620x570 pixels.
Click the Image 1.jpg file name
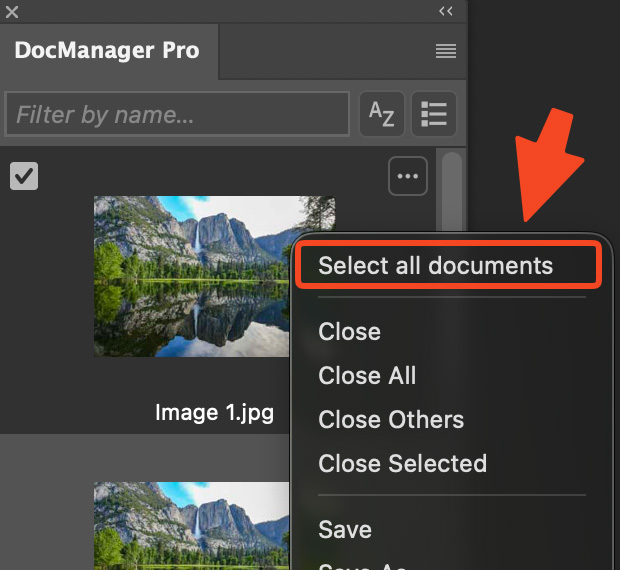[214, 413]
